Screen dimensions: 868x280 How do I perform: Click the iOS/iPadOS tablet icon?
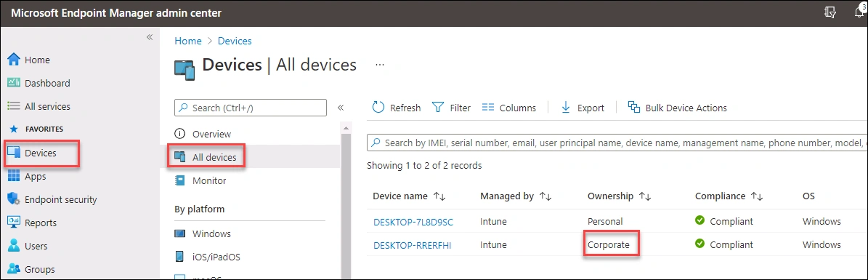pos(179,257)
